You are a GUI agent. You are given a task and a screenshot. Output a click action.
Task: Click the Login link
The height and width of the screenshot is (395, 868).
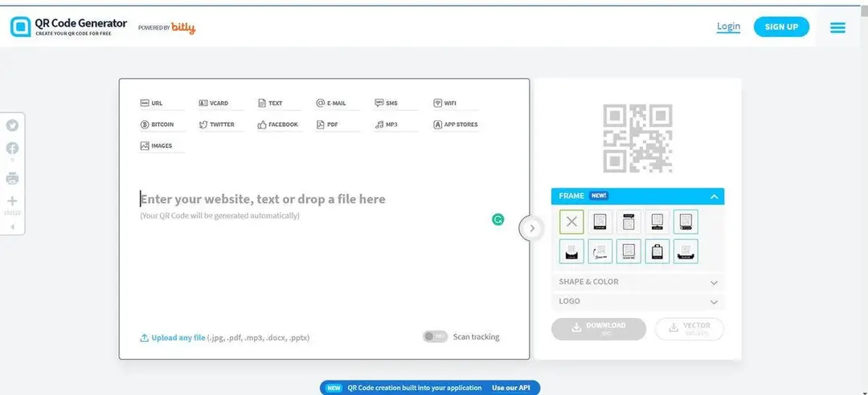pyautogui.click(x=728, y=26)
